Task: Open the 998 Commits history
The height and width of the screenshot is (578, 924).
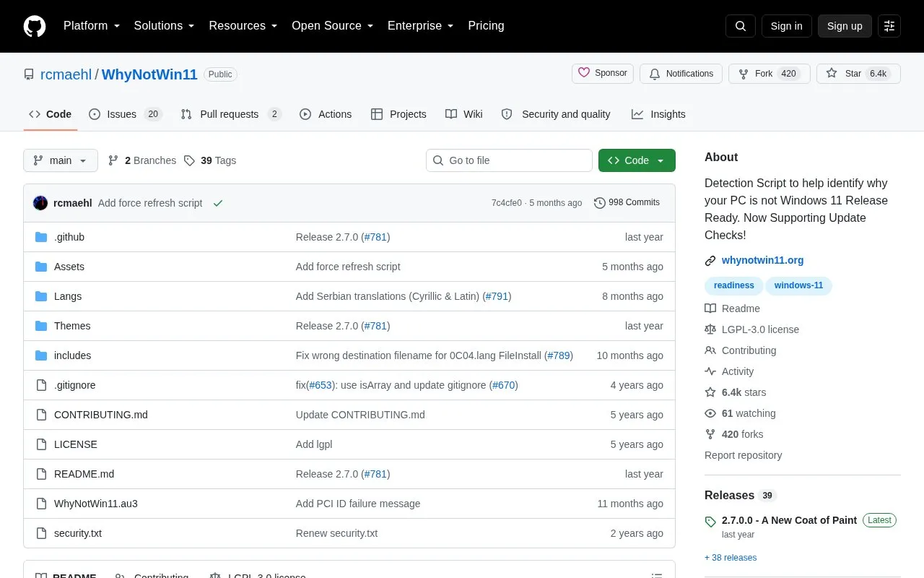Action: click(x=627, y=203)
